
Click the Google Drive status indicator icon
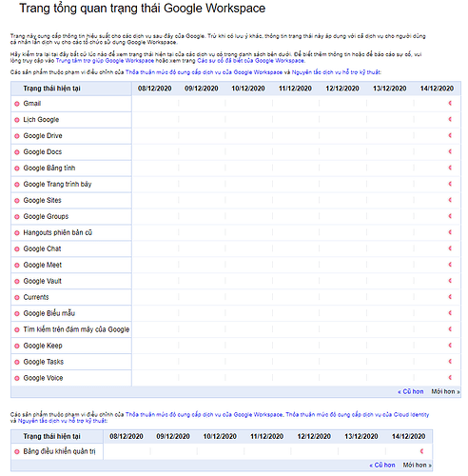click(17, 136)
